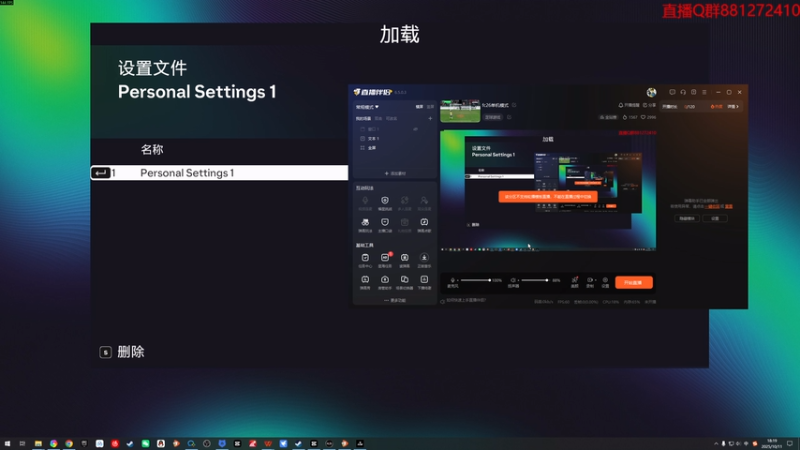The width and height of the screenshot is (800, 450).
Task: Click the 隐藏模块 button in right chat panel
Action: coord(687,218)
